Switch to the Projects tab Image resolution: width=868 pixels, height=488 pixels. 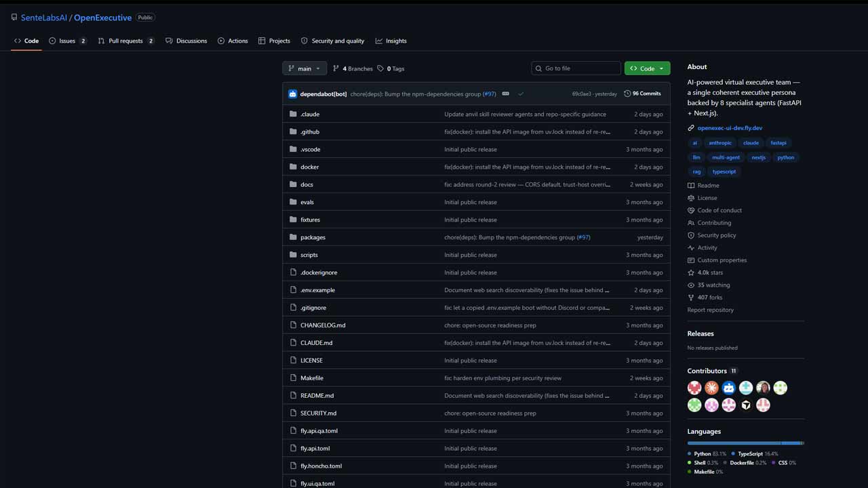coord(275,41)
